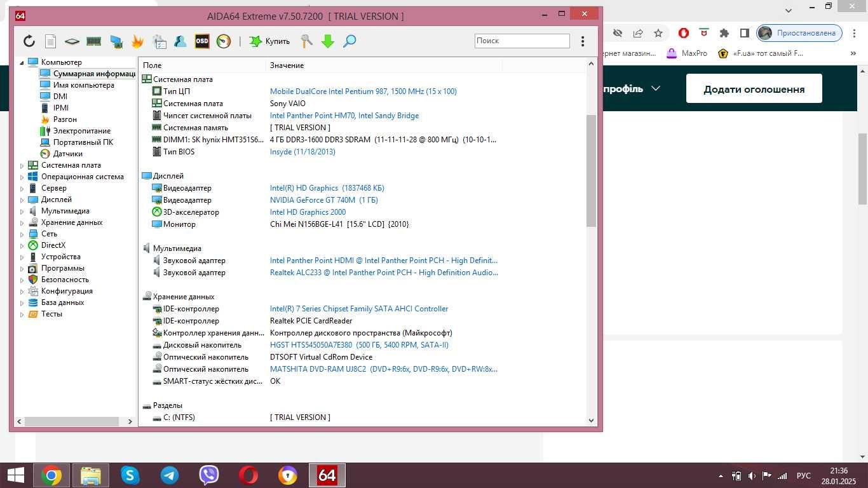Collapse the Компьютер tree node
Screen dimensions: 868x488
click(22, 62)
